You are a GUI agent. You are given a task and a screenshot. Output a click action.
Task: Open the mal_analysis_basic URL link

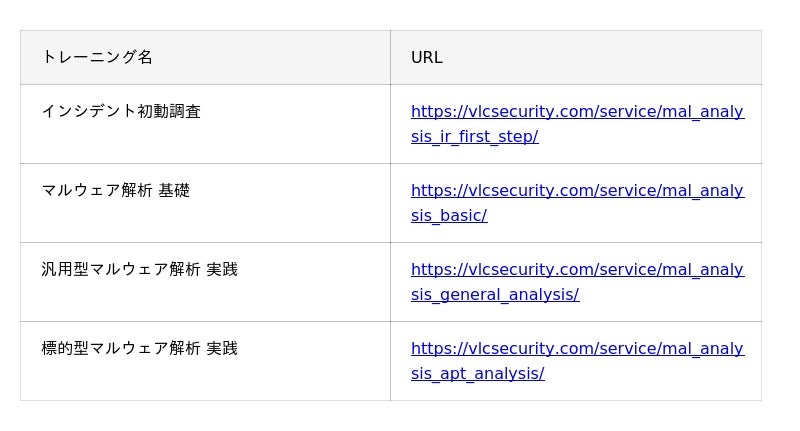point(577,203)
